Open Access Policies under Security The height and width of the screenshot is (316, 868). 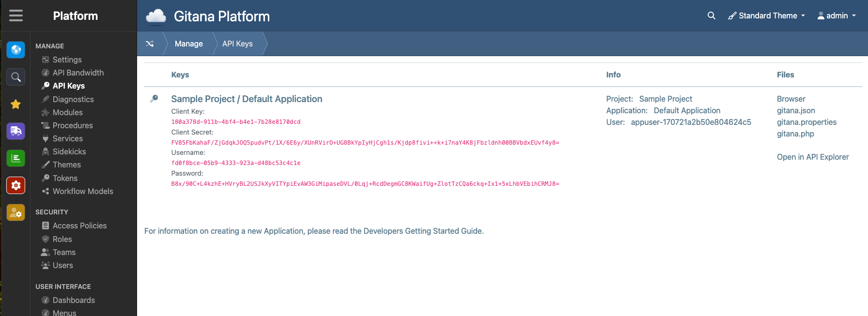[79, 226]
